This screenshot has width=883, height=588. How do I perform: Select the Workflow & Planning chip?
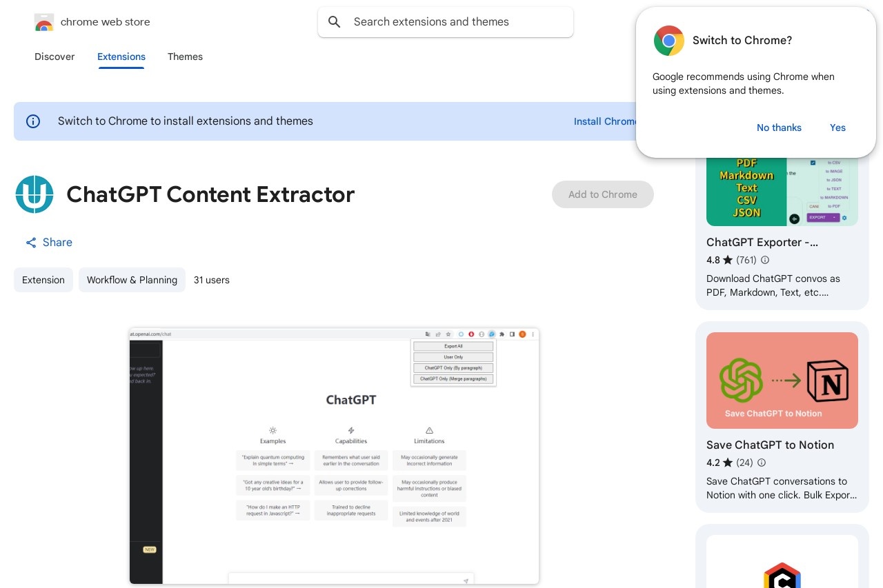132,280
